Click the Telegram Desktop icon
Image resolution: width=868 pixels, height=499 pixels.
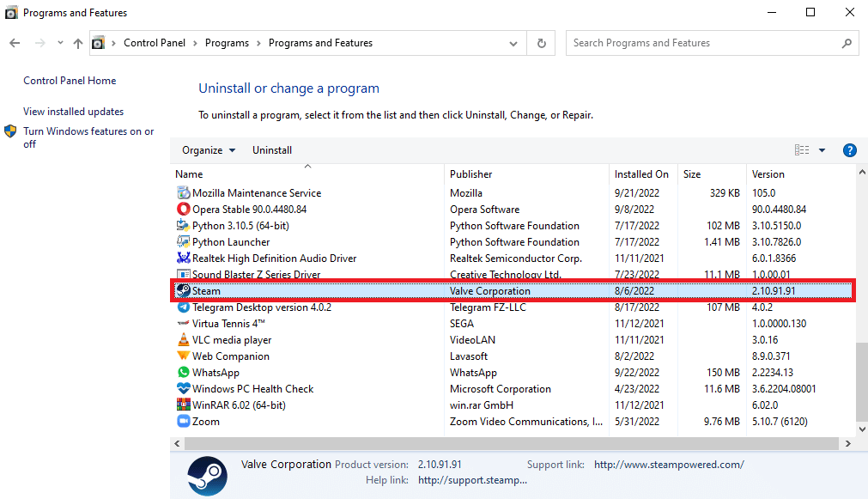pos(183,307)
